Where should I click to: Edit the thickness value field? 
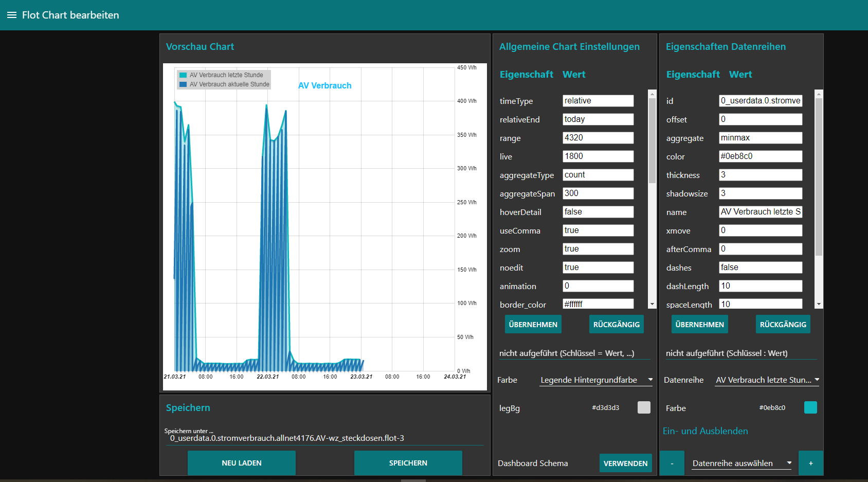coord(761,175)
